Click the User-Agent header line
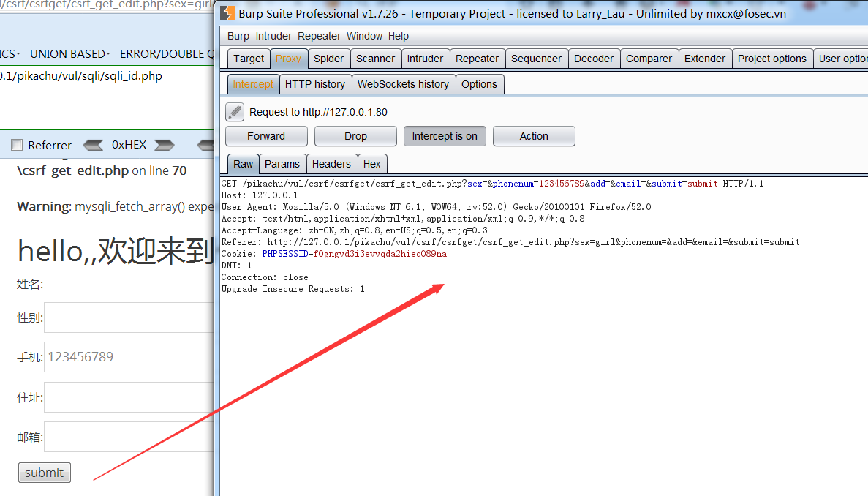 437,207
